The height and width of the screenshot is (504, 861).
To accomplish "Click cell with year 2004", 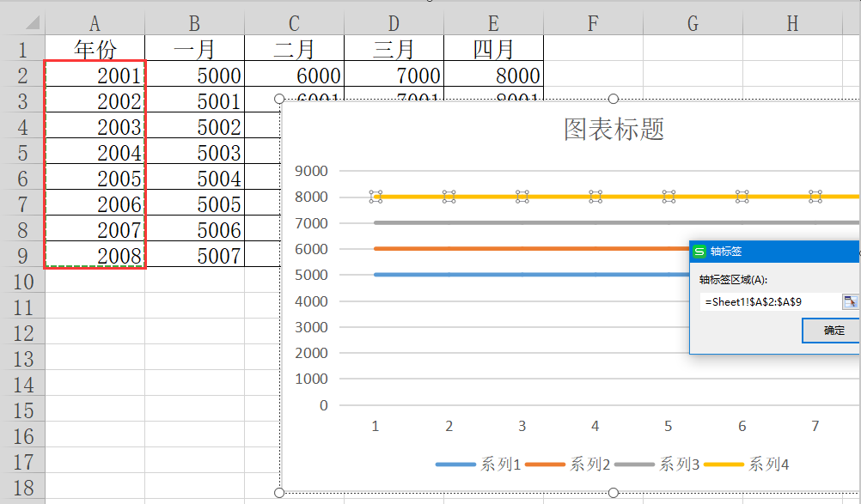I will click(95, 153).
